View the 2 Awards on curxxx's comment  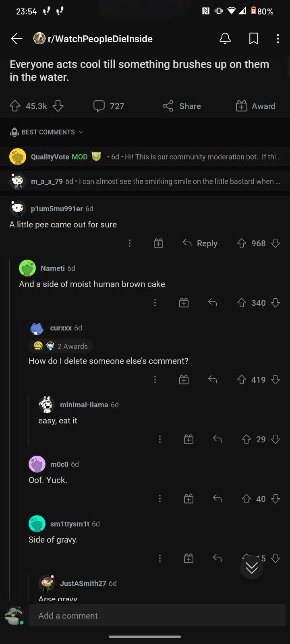coord(60,346)
